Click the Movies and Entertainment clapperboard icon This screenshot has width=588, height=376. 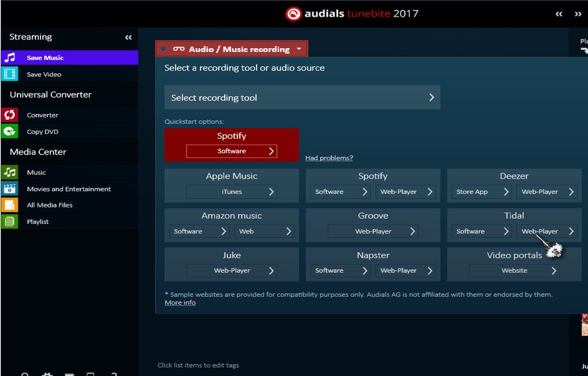coord(9,189)
